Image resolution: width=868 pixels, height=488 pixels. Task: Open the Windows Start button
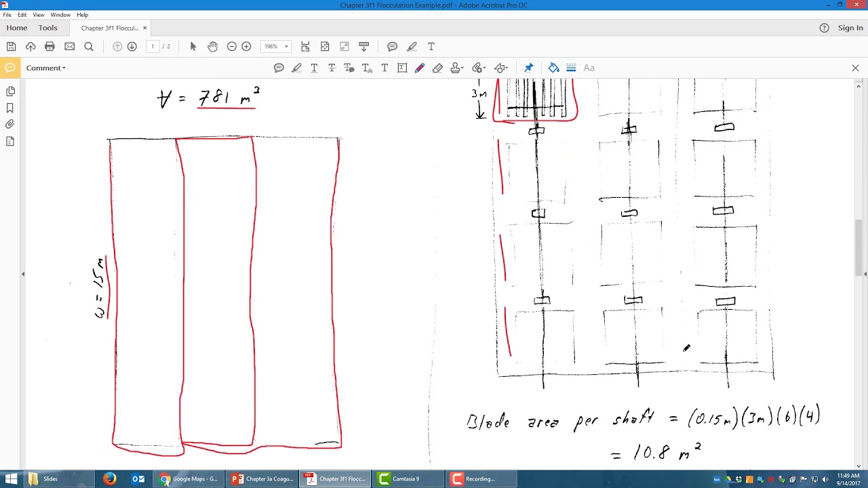click(11, 479)
